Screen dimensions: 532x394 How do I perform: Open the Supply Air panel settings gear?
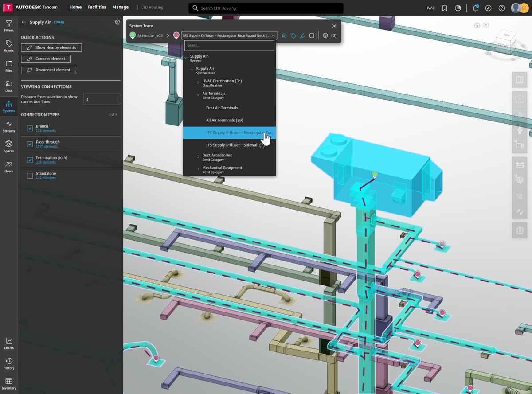pos(117,22)
